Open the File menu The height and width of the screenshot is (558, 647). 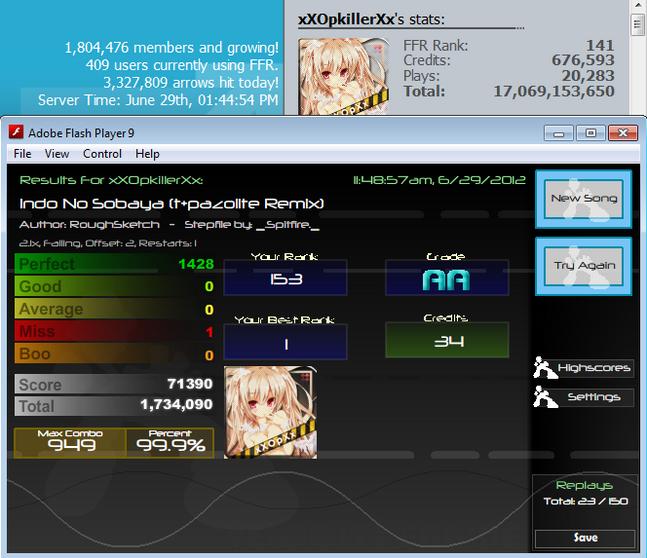click(22, 154)
